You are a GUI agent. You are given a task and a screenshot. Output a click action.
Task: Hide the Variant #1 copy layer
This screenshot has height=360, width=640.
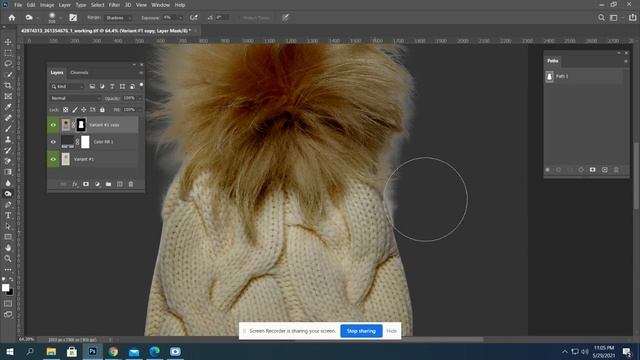pos(53,125)
